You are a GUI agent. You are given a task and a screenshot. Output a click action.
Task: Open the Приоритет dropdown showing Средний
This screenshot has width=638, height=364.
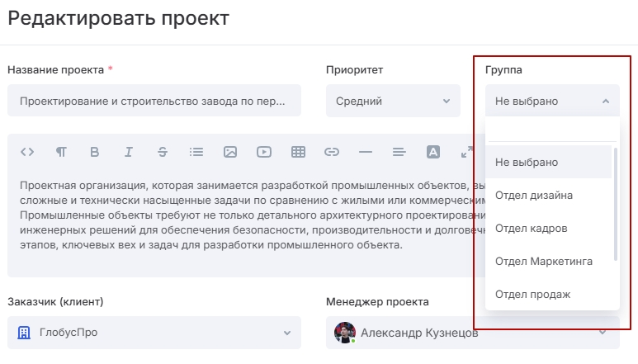[393, 101]
